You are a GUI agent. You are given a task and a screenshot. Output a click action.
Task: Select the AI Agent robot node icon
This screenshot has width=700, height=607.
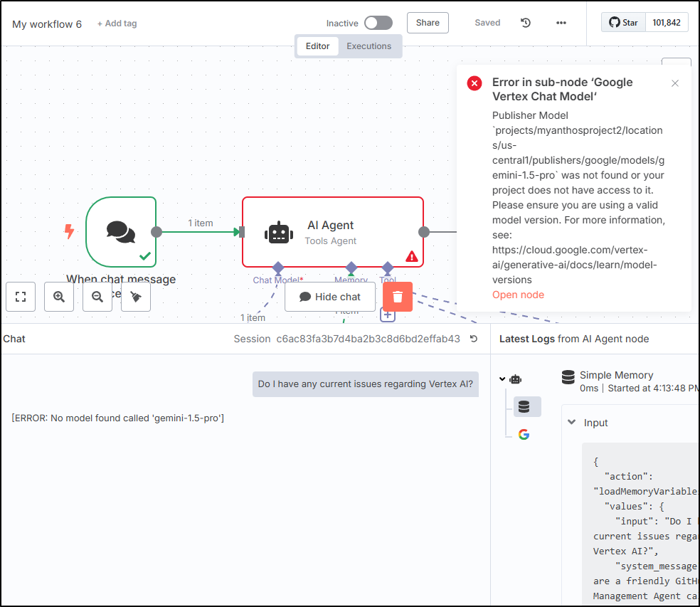279,232
